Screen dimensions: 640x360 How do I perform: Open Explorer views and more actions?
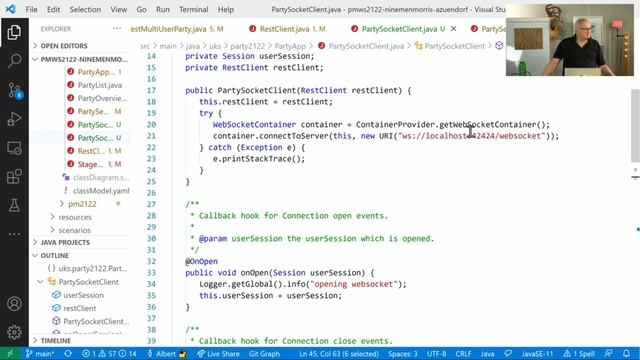tap(117, 29)
